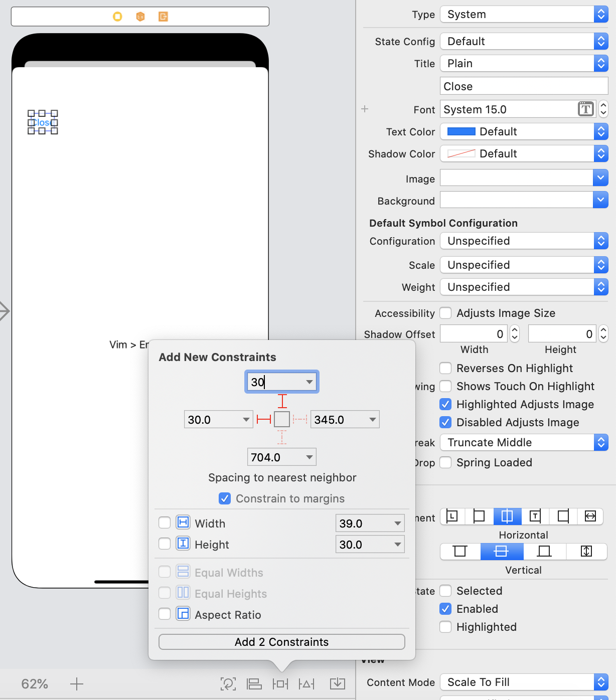Image resolution: width=616 pixels, height=700 pixels.
Task: Check Adjusts Image Size checkbox
Action: [x=445, y=313]
